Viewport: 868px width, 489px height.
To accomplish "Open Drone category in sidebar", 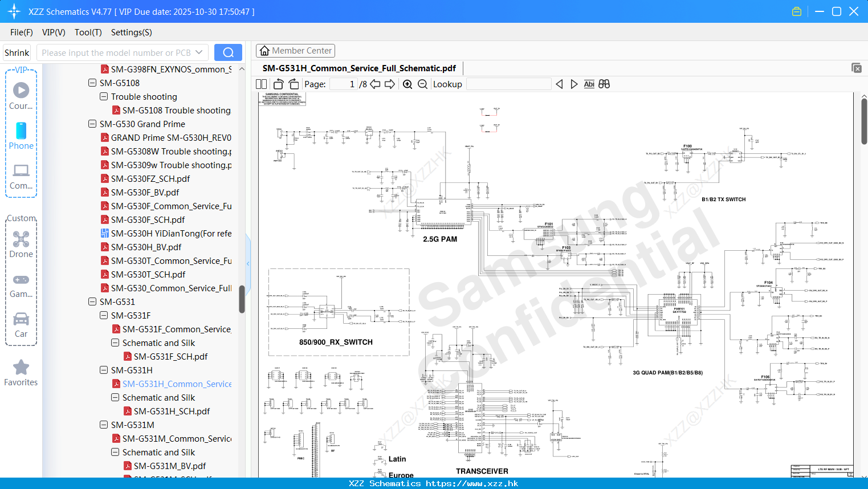I will click(x=21, y=244).
